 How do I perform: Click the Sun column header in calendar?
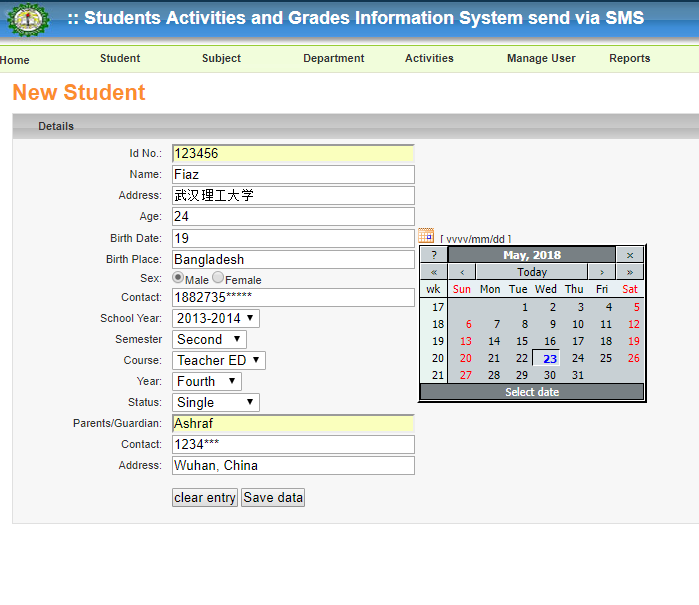tap(462, 289)
